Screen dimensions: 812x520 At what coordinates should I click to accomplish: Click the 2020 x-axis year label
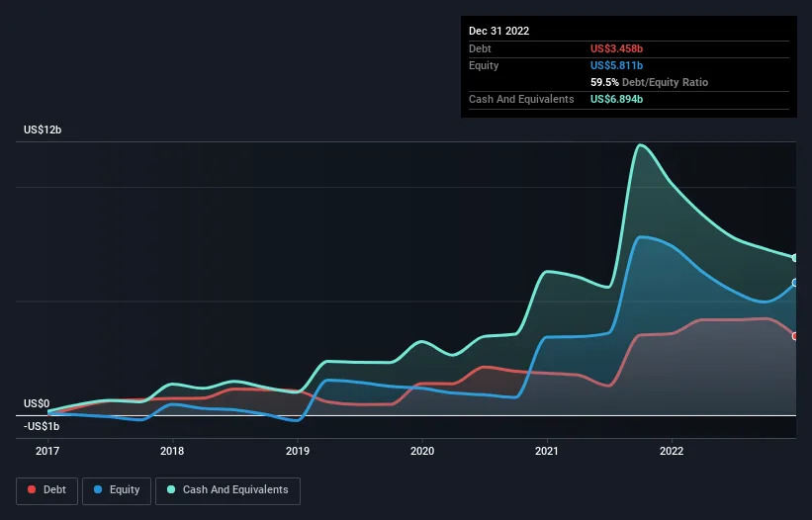(x=422, y=451)
